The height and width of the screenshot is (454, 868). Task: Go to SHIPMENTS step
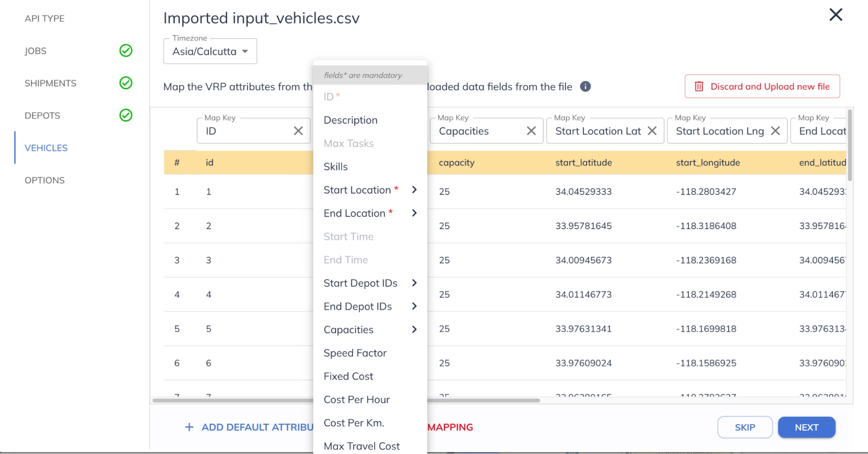click(x=50, y=83)
